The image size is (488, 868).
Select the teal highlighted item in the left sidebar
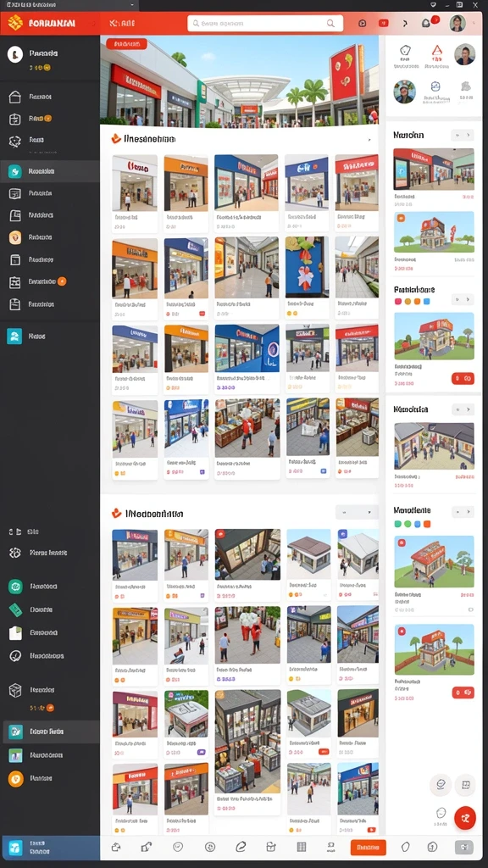(50, 171)
